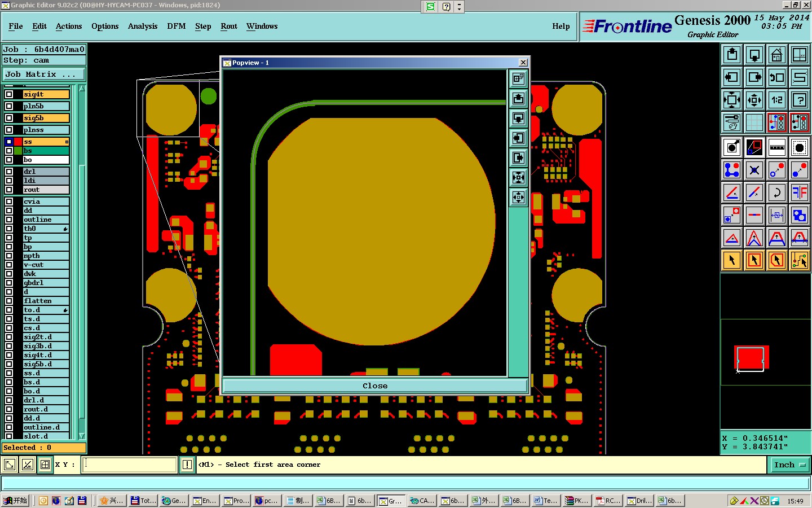The width and height of the screenshot is (812, 508).
Task: Click the green color swatch of bs layer
Action: pyautogui.click(x=18, y=151)
